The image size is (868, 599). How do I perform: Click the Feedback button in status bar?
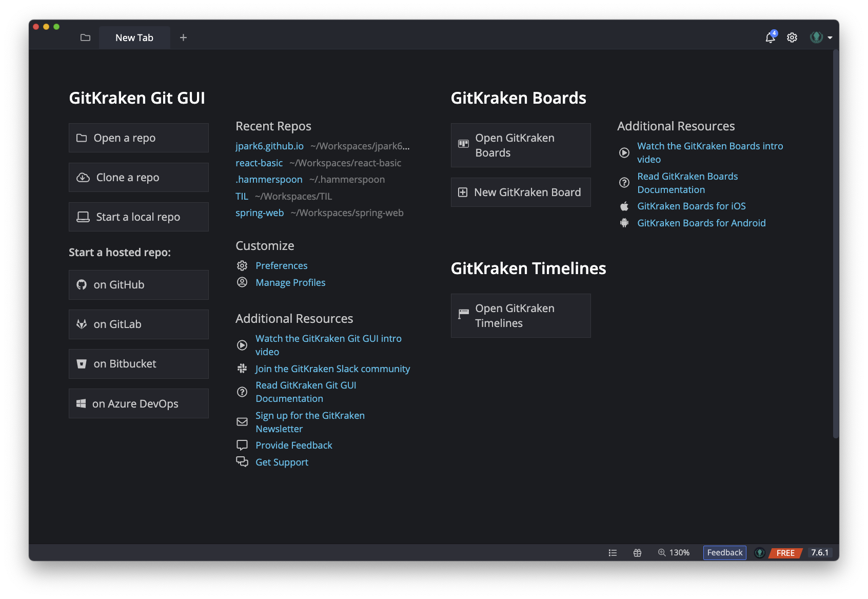pyautogui.click(x=724, y=553)
